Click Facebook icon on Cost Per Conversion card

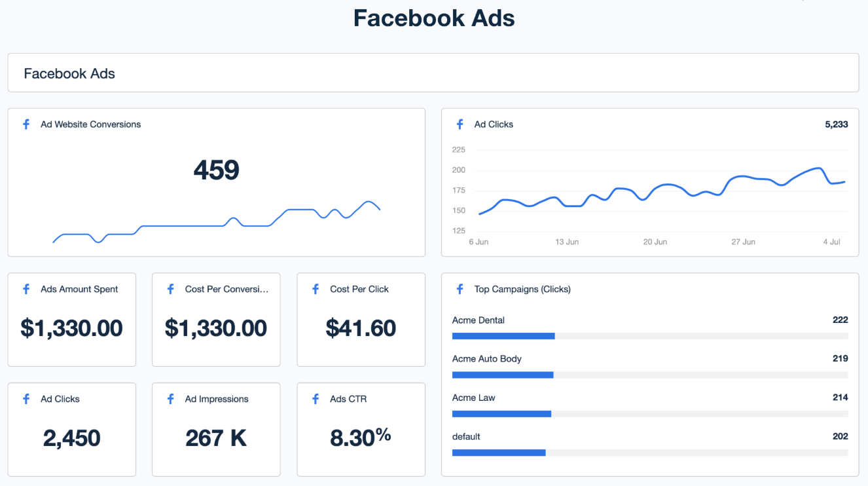[171, 289]
